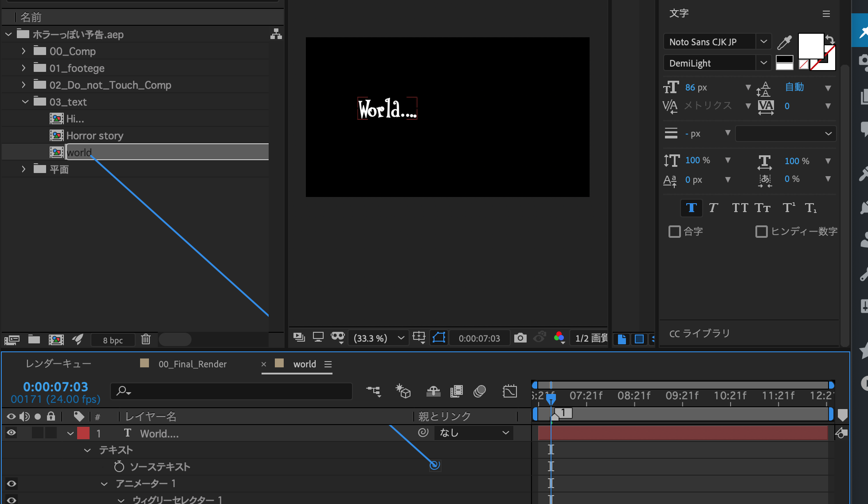Create a new folder in the project panel
Viewport: 868px width, 504px height.
tap(34, 339)
